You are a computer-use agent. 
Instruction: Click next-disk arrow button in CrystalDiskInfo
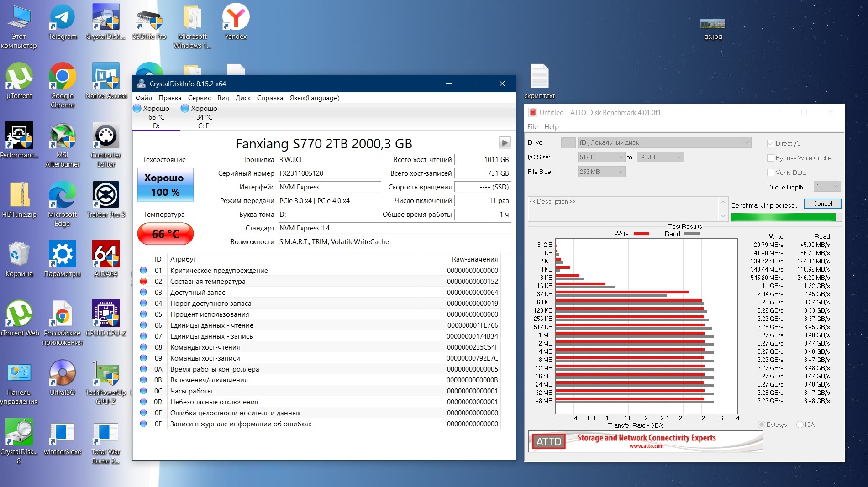(x=504, y=143)
